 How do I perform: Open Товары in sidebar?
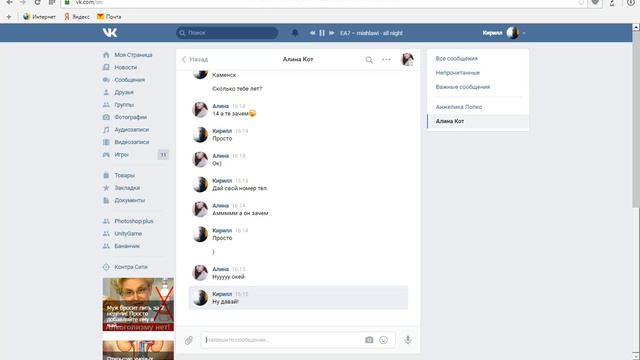coord(124,175)
